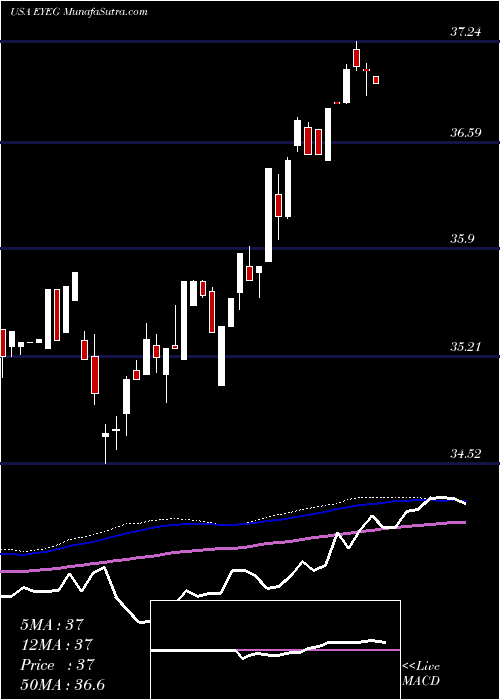Click the 35.21 price level label
The image size is (500, 700).
coord(466,346)
